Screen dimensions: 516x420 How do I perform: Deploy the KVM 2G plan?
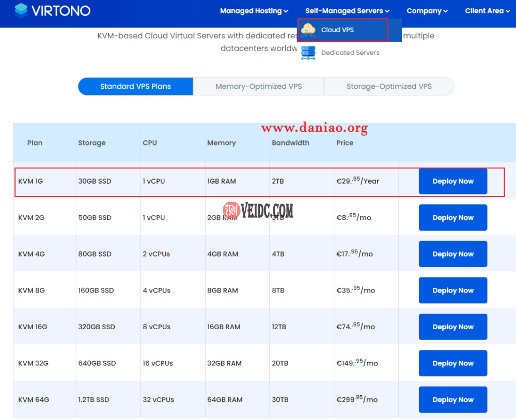click(452, 218)
